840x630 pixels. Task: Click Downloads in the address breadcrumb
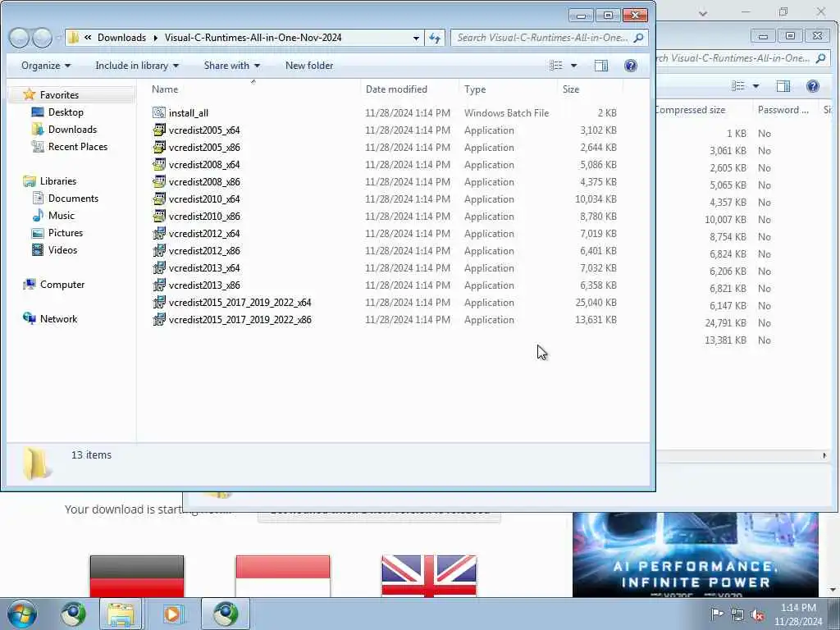[121, 38]
